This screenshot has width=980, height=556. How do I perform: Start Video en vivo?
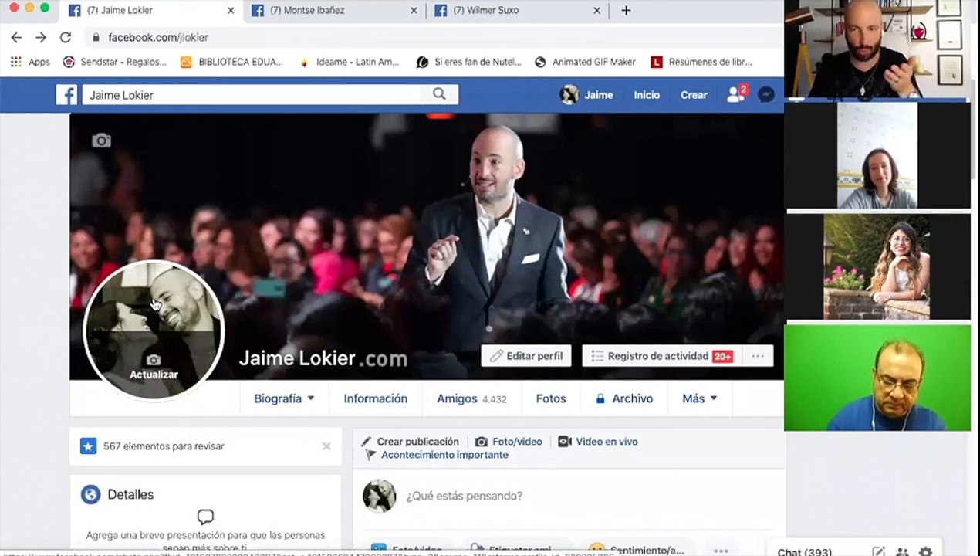click(x=598, y=442)
